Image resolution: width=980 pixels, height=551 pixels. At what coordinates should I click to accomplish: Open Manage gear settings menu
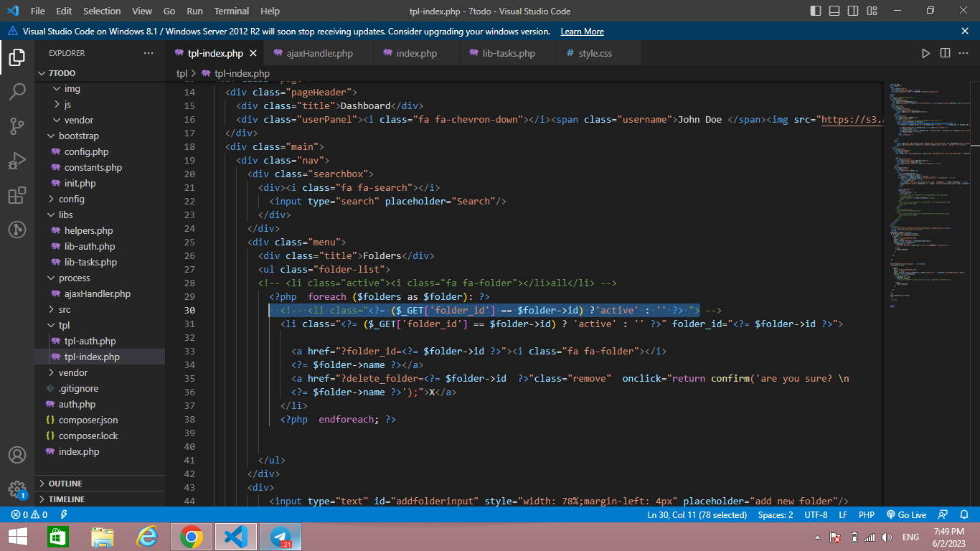[x=17, y=489]
